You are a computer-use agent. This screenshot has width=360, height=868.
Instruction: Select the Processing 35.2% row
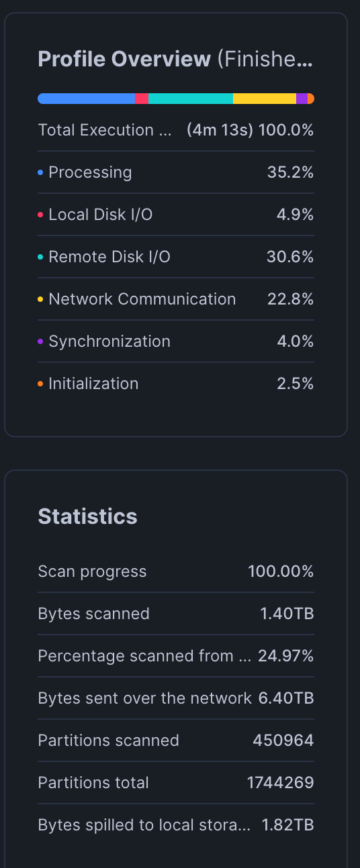coord(176,172)
